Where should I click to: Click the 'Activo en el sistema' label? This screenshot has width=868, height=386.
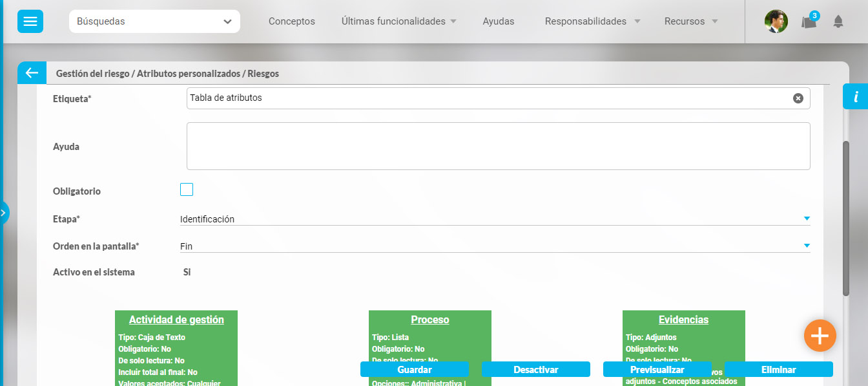click(94, 272)
